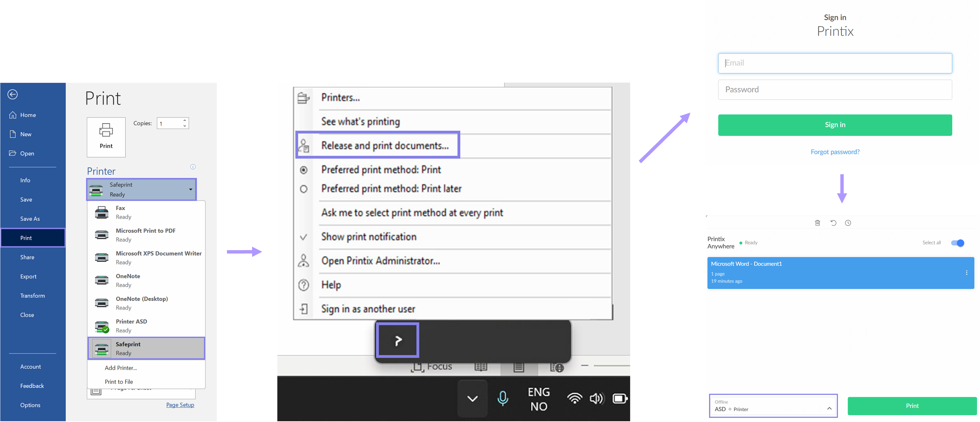Viewport: 980px width, 422px height.
Task: Open document options three-dot menu
Action: pos(966,273)
